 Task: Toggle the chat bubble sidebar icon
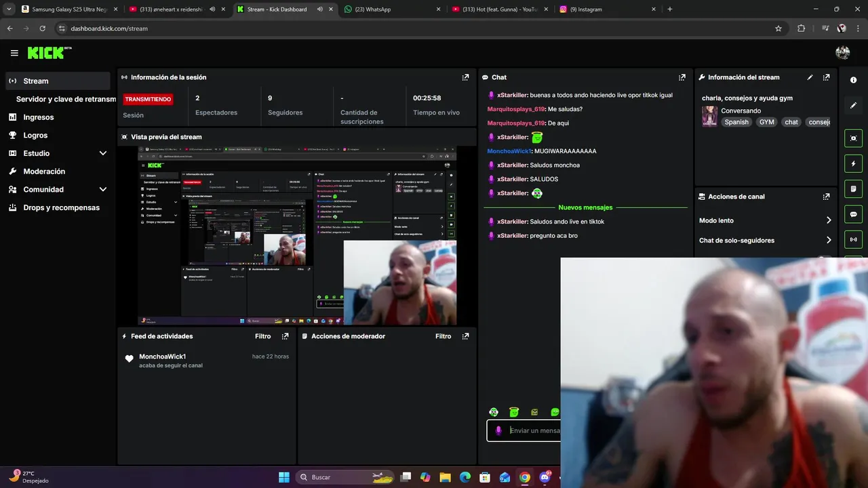853,214
